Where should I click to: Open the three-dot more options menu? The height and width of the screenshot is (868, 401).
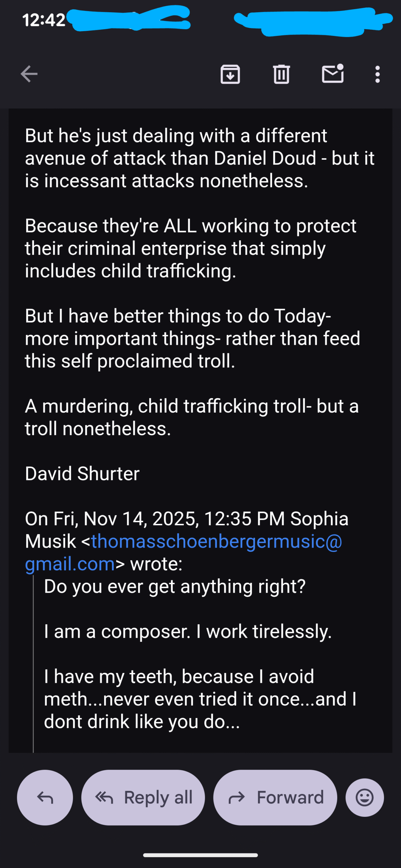pos(377,74)
